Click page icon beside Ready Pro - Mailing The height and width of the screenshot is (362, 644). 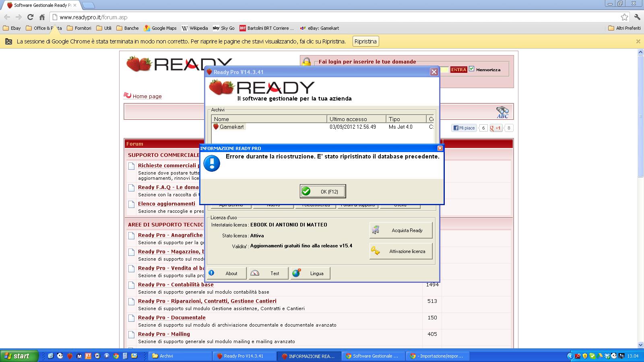click(x=131, y=335)
